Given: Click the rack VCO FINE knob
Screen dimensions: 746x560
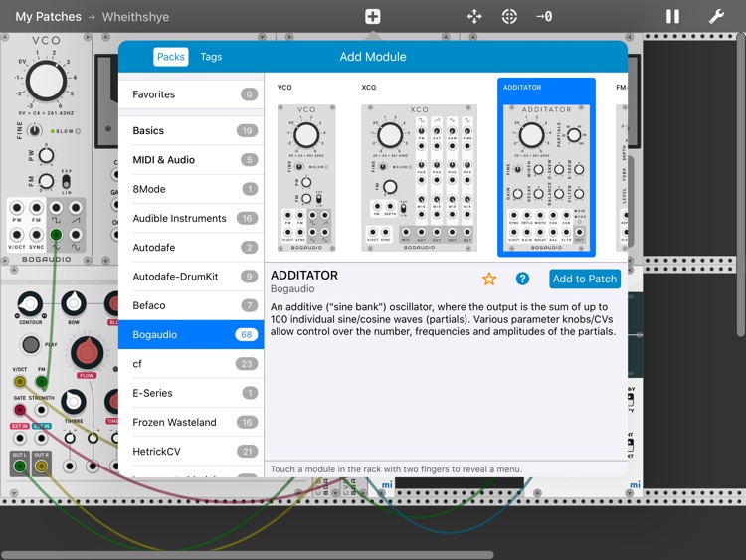Looking at the screenshot, I should [34, 130].
